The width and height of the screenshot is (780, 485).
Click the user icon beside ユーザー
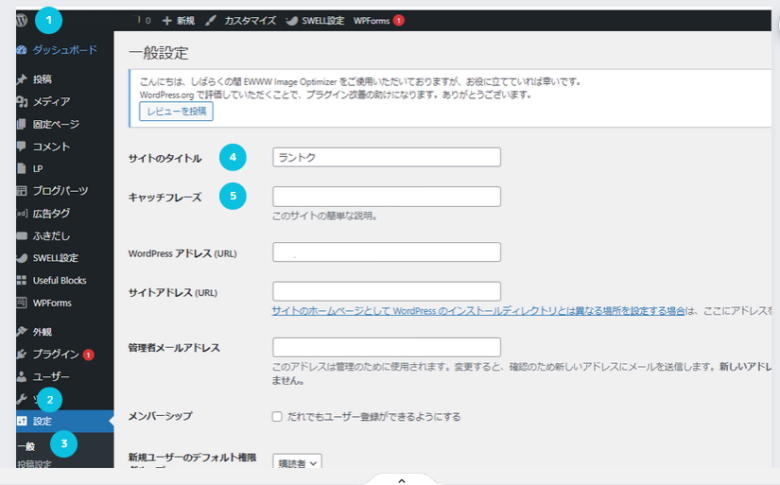(21, 377)
